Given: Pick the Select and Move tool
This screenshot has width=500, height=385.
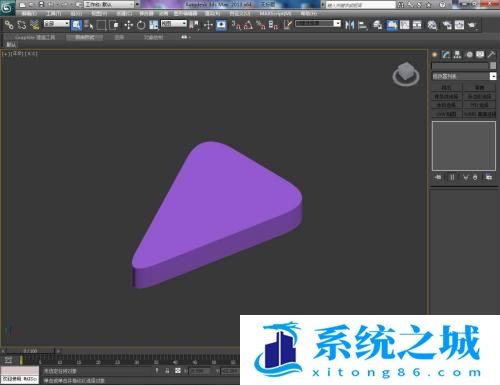Looking at the screenshot, I should pos(129,25).
